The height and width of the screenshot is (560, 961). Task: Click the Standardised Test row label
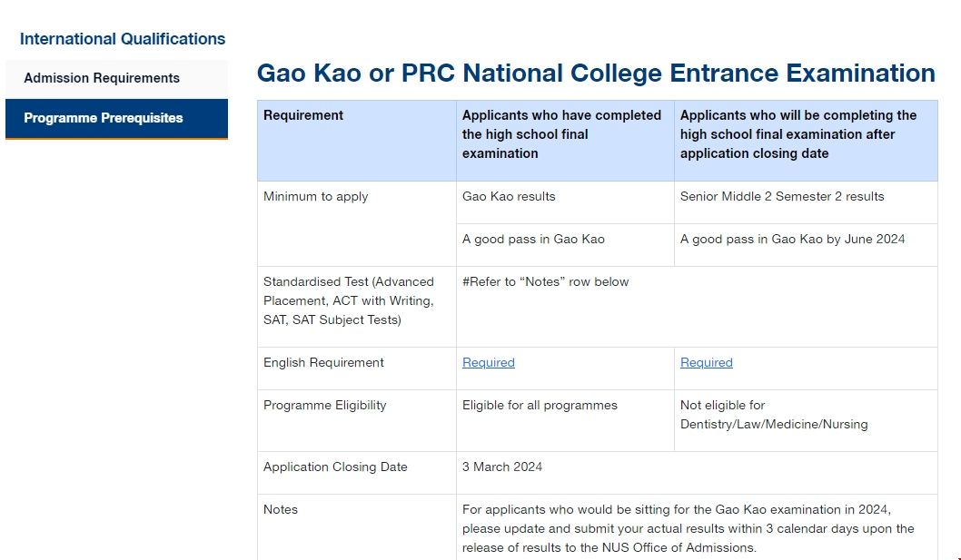pos(349,300)
